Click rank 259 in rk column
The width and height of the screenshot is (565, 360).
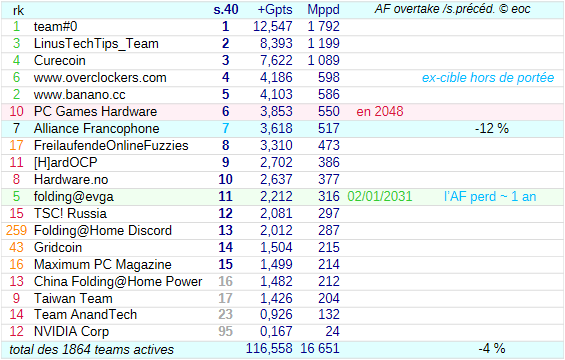[16, 231]
